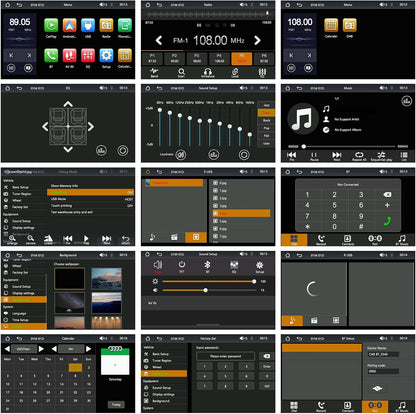
Task: Toggle the Touch printing OFF row in Debug Mode
Action: tap(91, 206)
